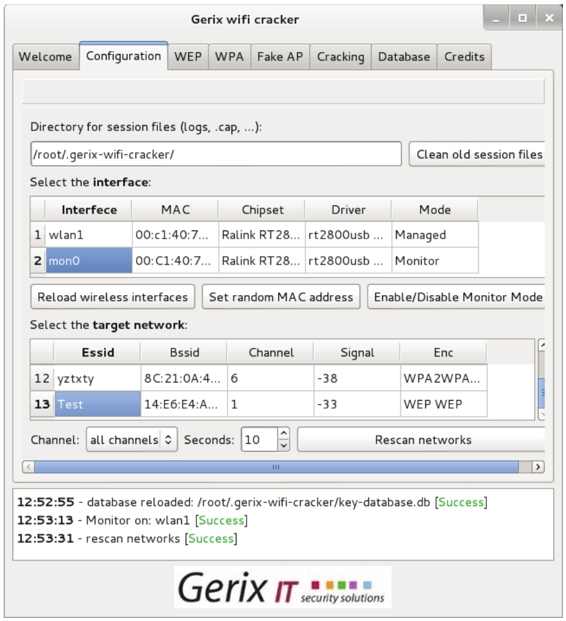The height and width of the screenshot is (621, 566).
Task: Click the WPA2WPA... encryption cell
Action: 444,378
